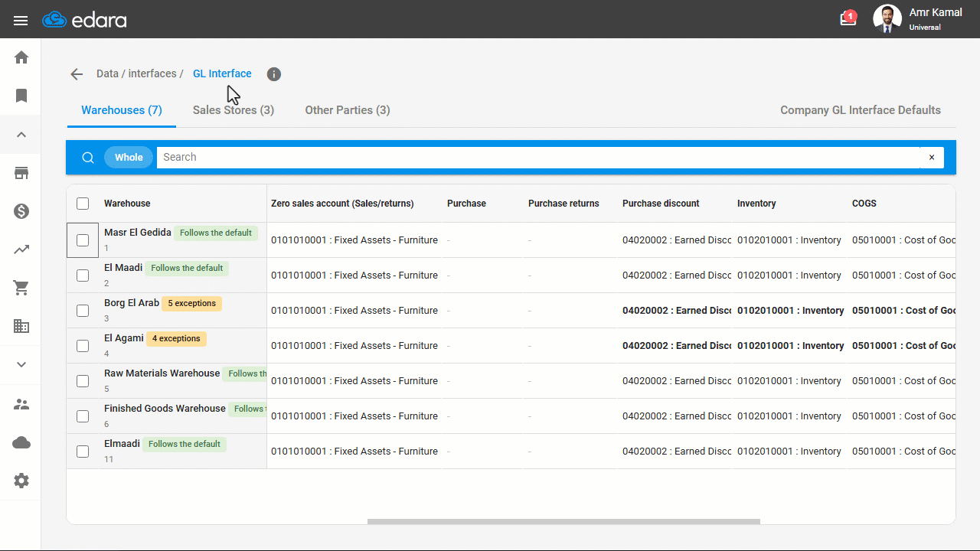
Task: Open Amr Kamal's profile avatar
Action: (887, 19)
